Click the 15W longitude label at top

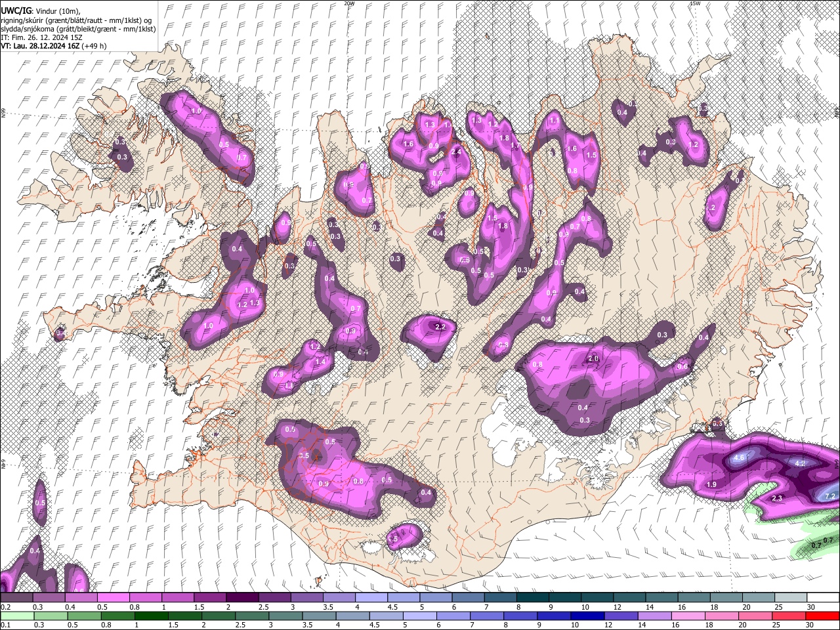pyautogui.click(x=694, y=3)
